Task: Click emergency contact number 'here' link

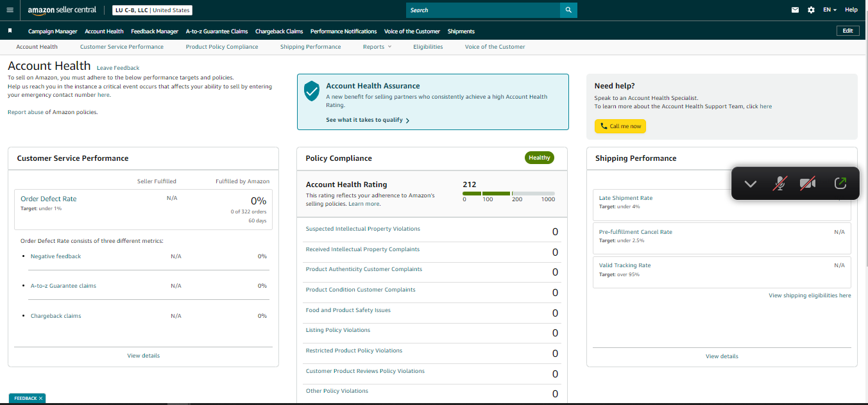Action: (x=103, y=95)
